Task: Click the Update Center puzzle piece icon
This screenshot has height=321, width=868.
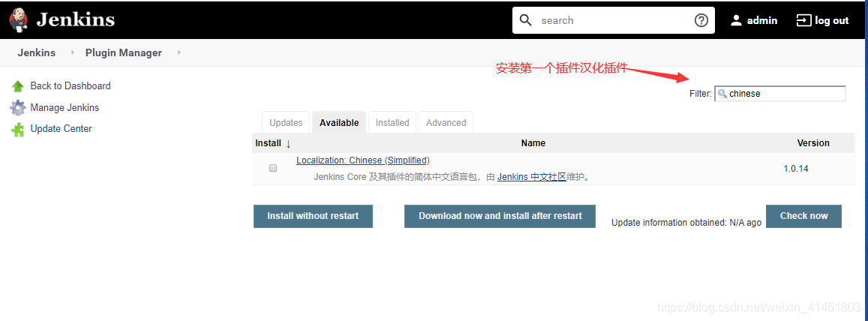Action: tap(18, 130)
